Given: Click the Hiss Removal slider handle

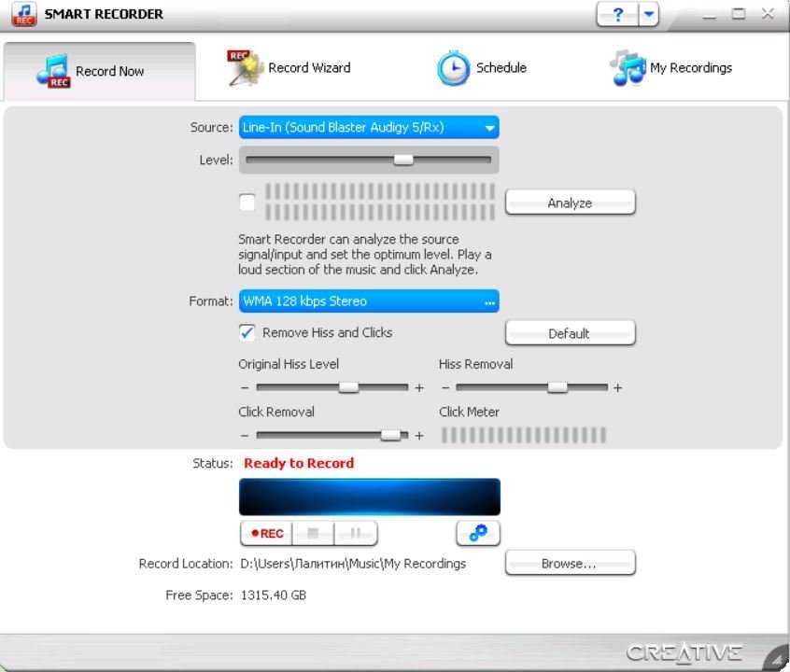Looking at the screenshot, I should [557, 387].
